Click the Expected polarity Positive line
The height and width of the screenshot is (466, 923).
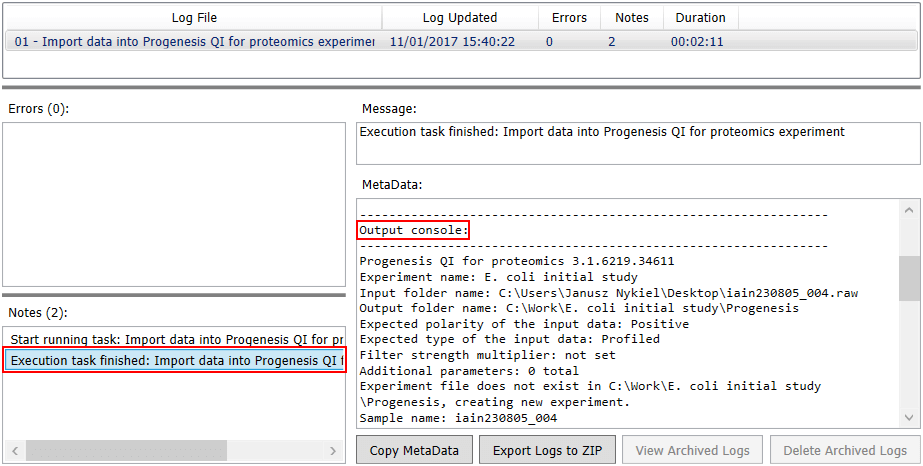(524, 324)
